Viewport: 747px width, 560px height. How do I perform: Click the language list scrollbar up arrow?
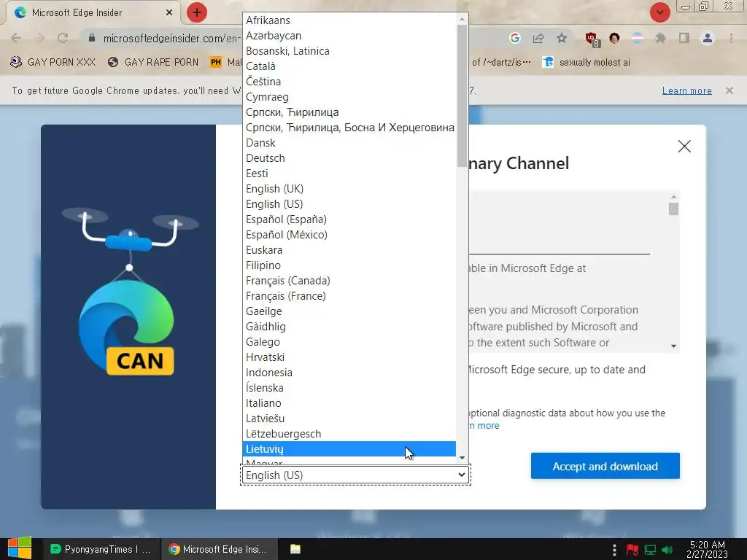462,19
